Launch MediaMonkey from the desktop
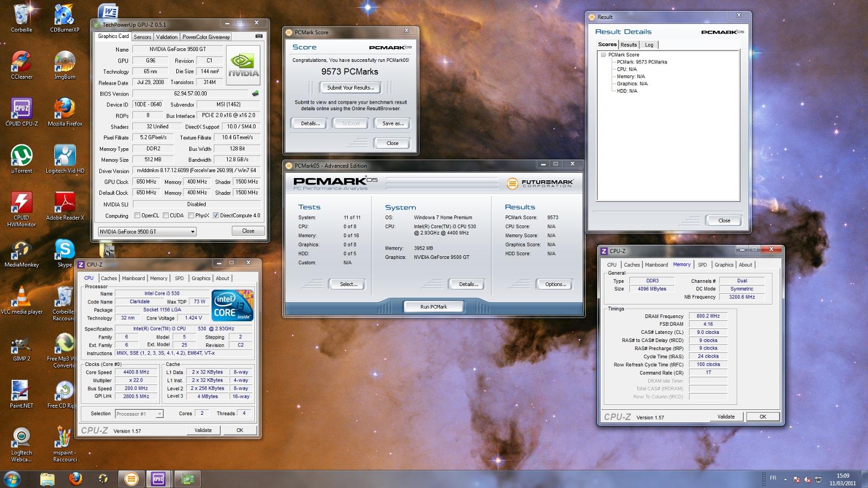868x488 pixels. (x=22, y=253)
